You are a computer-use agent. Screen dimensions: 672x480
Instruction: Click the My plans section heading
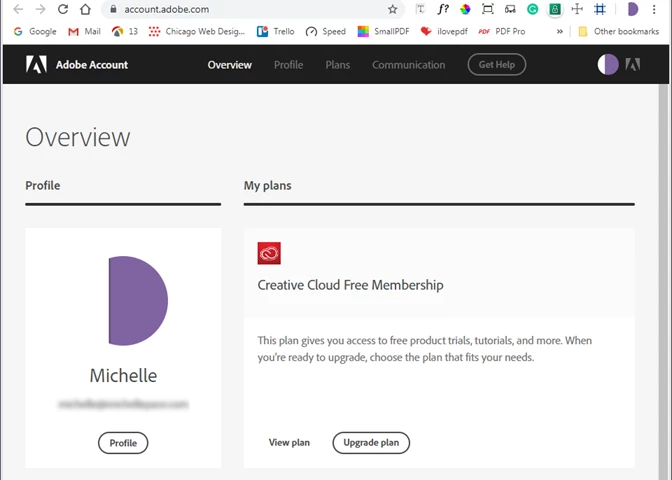267,186
